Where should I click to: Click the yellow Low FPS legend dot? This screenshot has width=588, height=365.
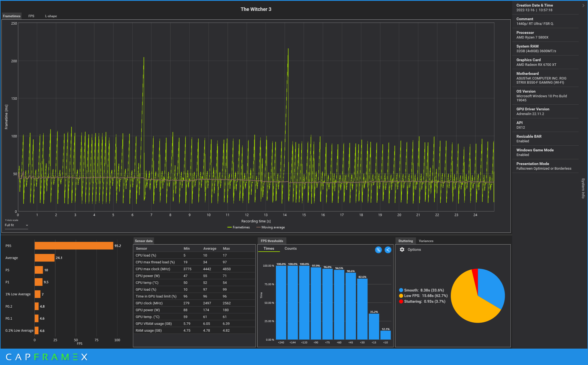click(x=401, y=296)
